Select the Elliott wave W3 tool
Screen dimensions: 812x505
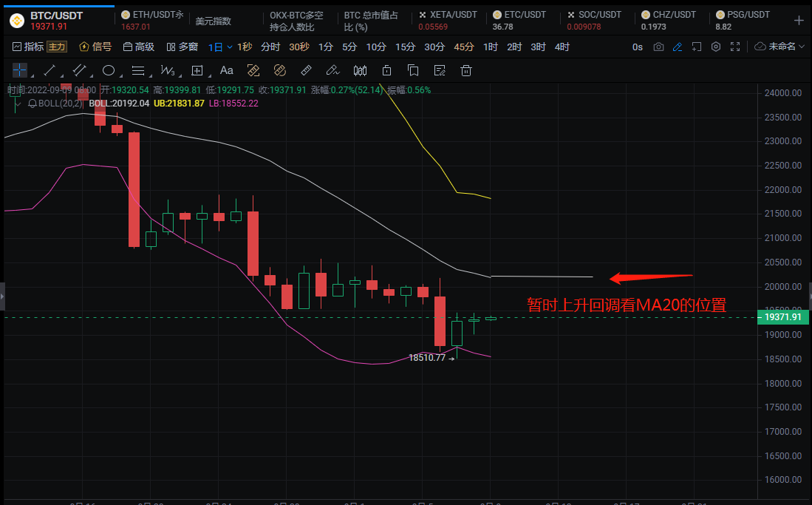167,71
